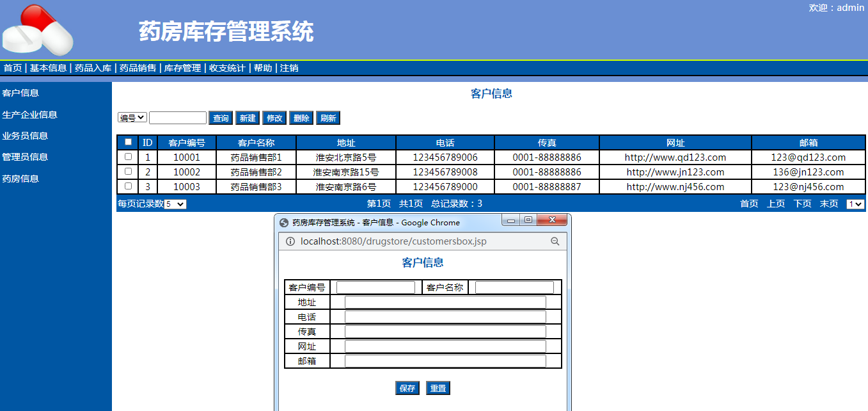Maximize the popup Chrome window

(528, 220)
